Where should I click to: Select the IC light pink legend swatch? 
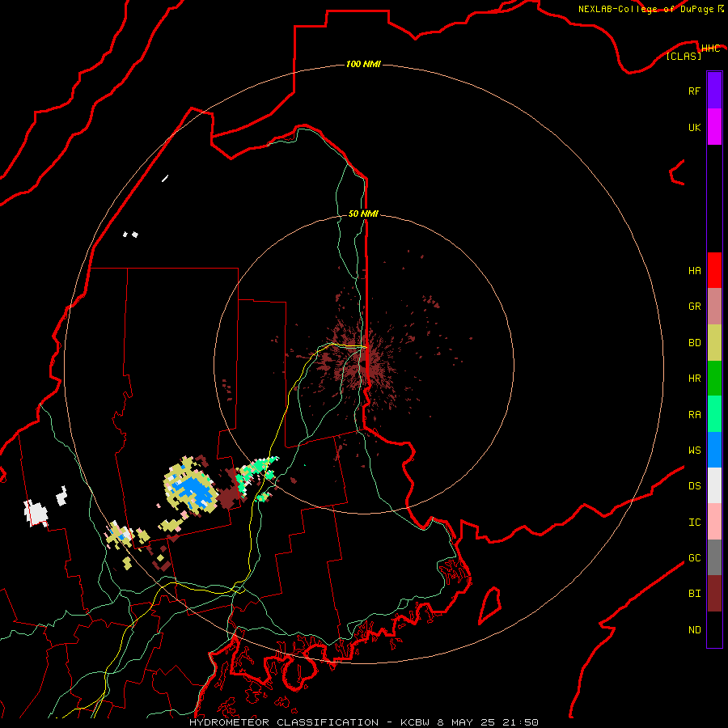pos(714,522)
